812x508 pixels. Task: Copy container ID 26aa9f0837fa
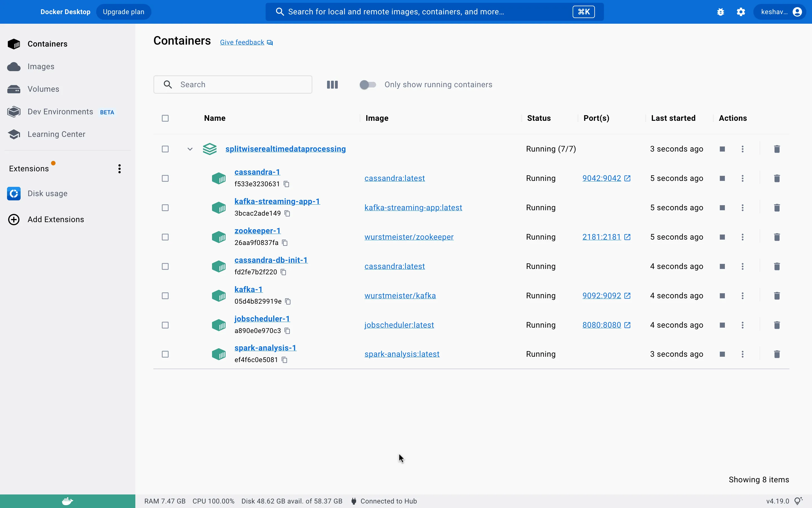pyautogui.click(x=285, y=243)
